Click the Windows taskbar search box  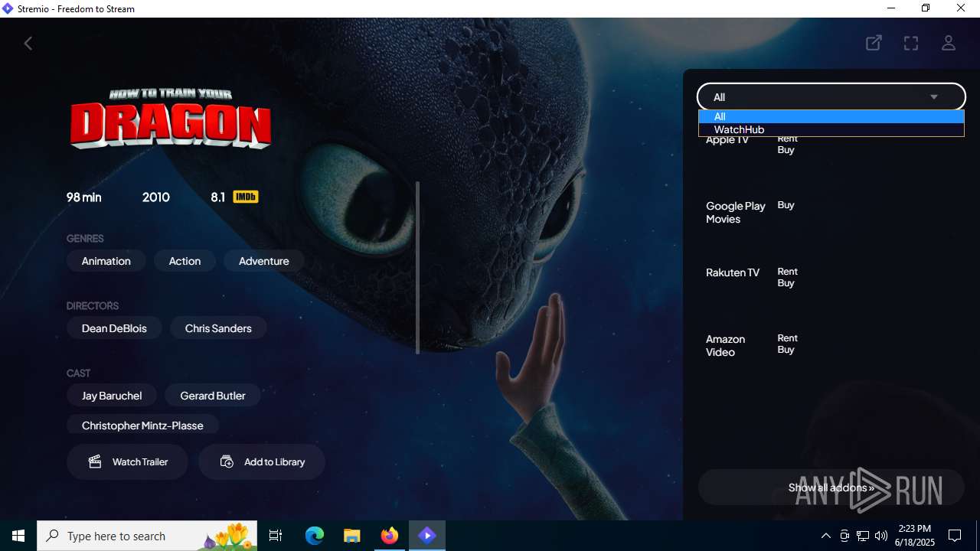148,536
